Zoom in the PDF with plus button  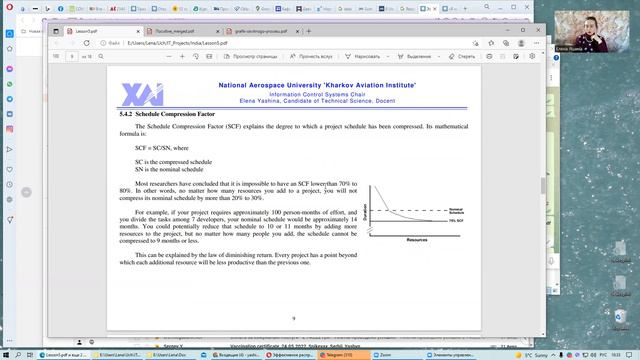click(x=182, y=56)
